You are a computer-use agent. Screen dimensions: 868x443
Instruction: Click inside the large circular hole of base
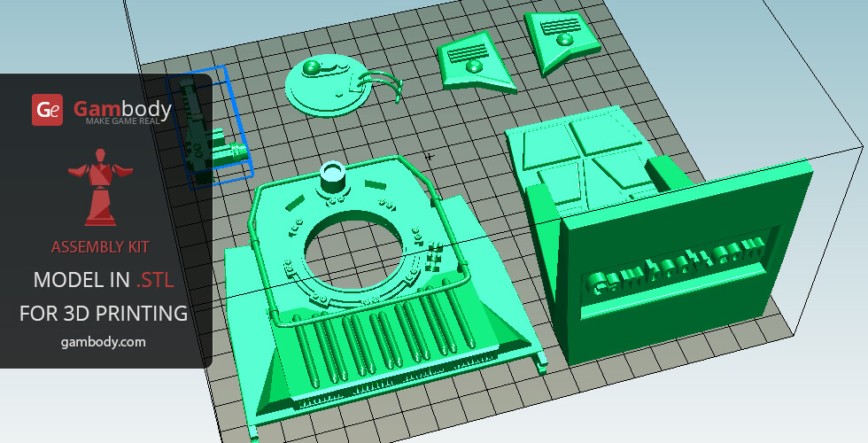(x=357, y=251)
